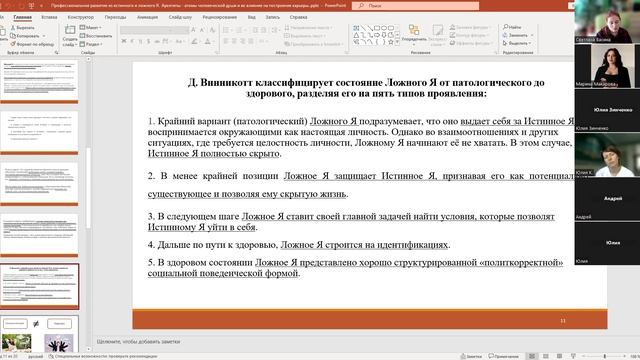Select the slide thumbnail with picture cards
The width and height of the screenshot is (640, 360).
pos(39,335)
